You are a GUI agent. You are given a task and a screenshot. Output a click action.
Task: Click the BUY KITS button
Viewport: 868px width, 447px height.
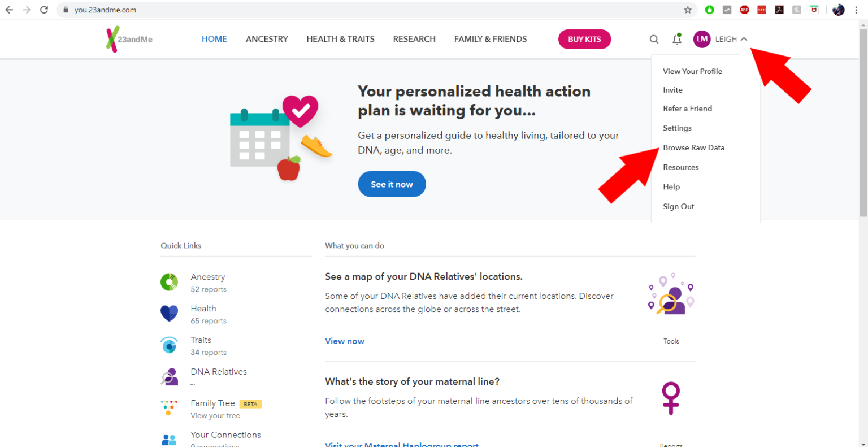coord(584,39)
